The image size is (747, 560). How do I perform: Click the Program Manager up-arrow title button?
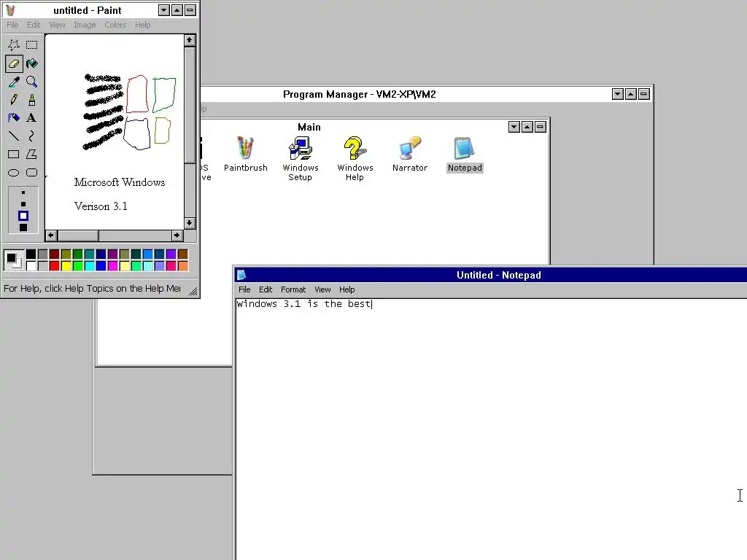tap(631, 94)
